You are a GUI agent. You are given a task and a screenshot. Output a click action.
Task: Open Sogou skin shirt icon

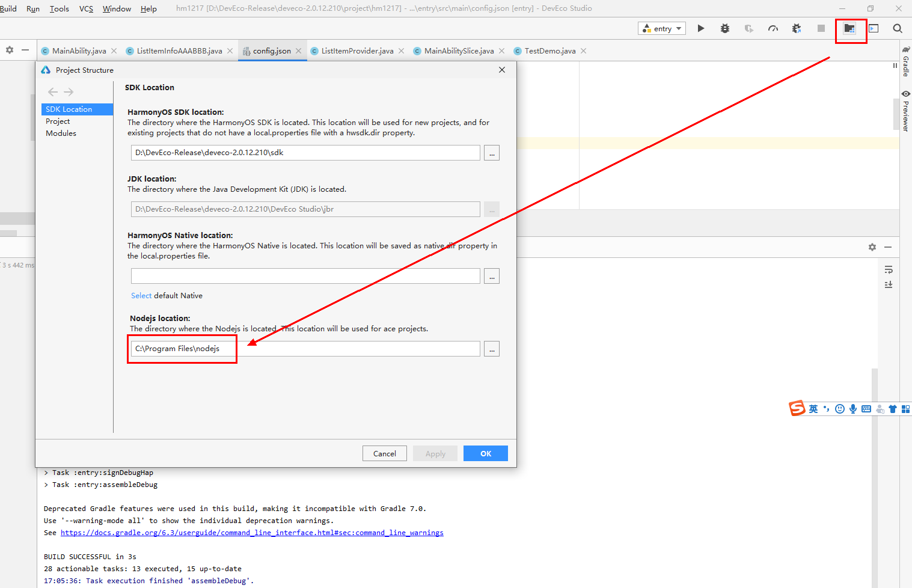pos(893,409)
